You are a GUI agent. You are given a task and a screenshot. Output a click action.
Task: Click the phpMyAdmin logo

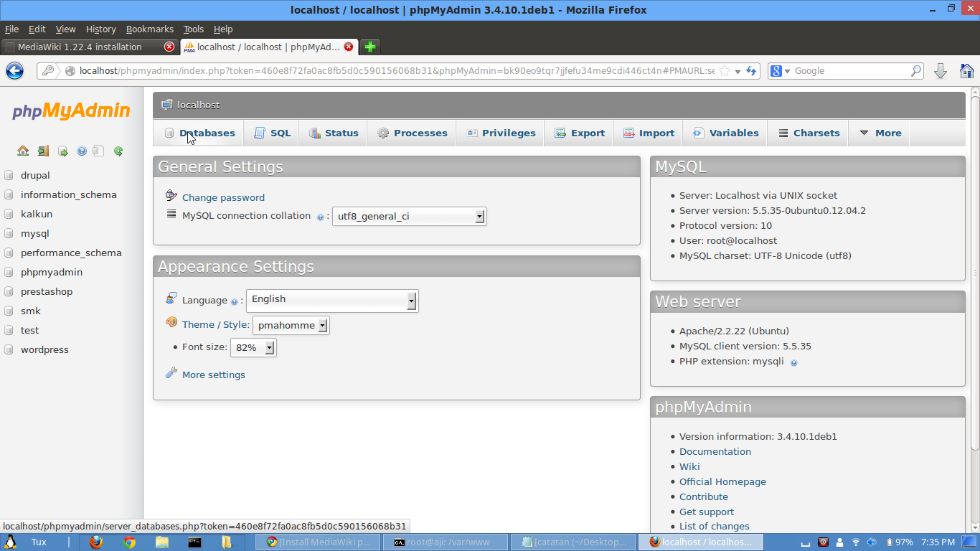[x=71, y=111]
